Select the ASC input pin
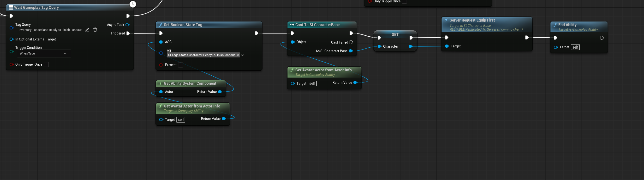The image size is (644, 180). click(x=161, y=42)
